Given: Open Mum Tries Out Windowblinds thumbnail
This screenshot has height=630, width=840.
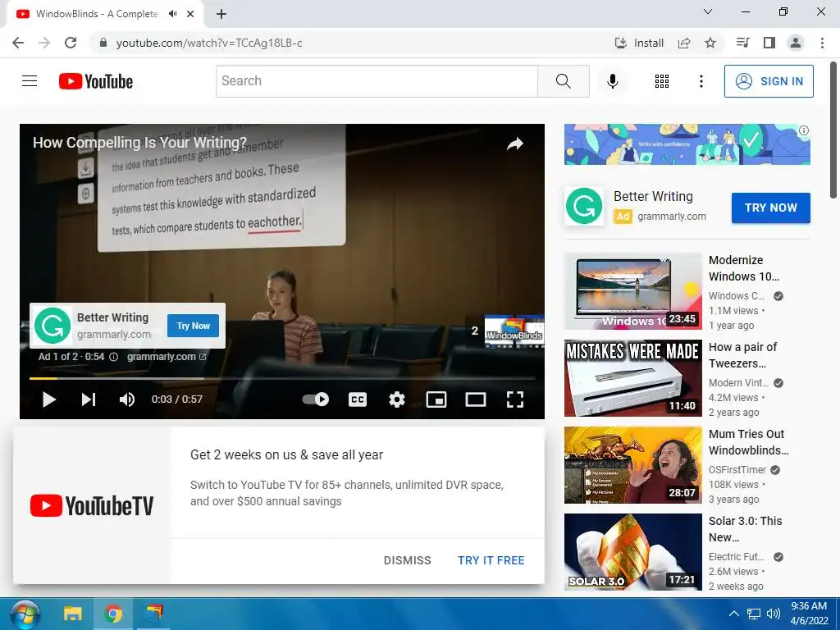Looking at the screenshot, I should (x=632, y=465).
